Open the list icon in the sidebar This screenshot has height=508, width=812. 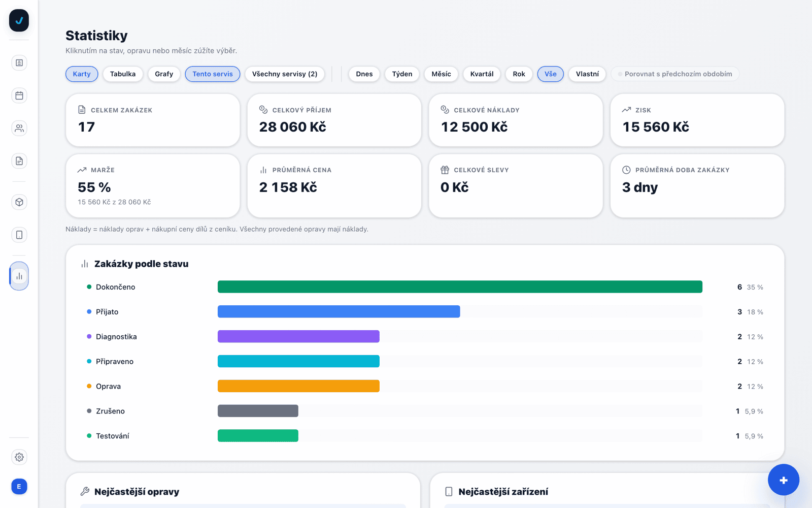(x=19, y=62)
